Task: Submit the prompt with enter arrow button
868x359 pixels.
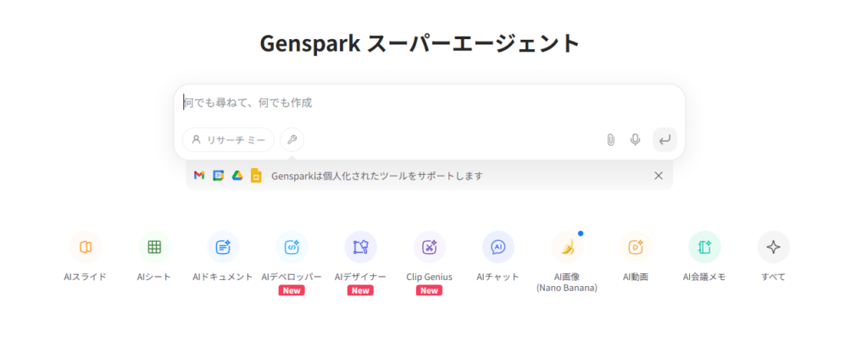Action: [x=665, y=139]
